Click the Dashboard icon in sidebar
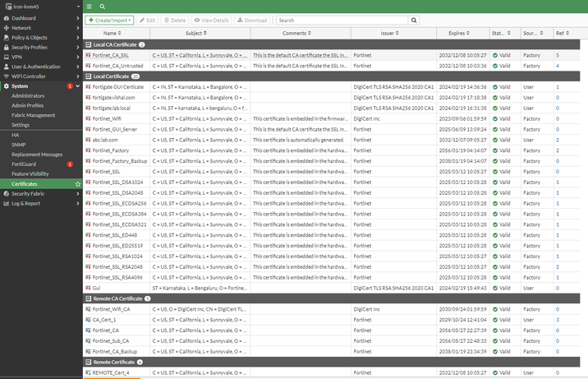This screenshot has height=379, width=588. coord(6,17)
